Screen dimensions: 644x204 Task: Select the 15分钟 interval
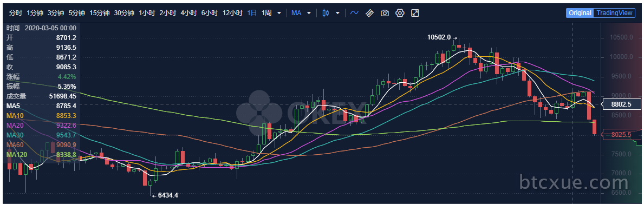tap(100, 13)
